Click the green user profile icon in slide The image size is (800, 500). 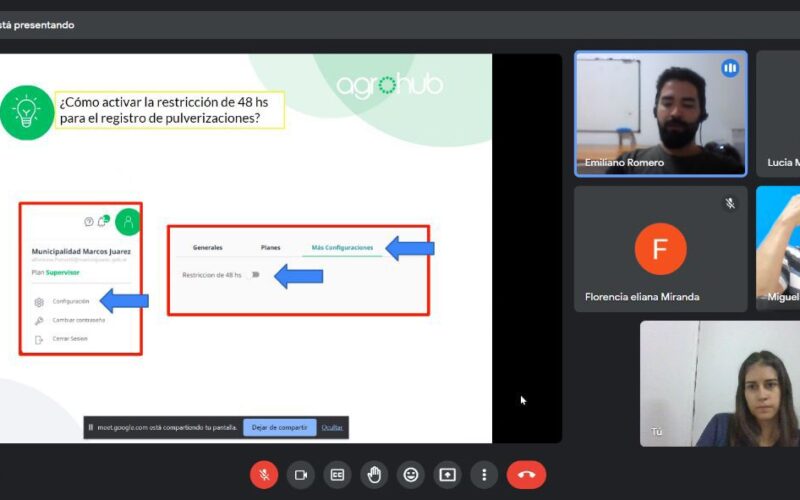(x=128, y=222)
